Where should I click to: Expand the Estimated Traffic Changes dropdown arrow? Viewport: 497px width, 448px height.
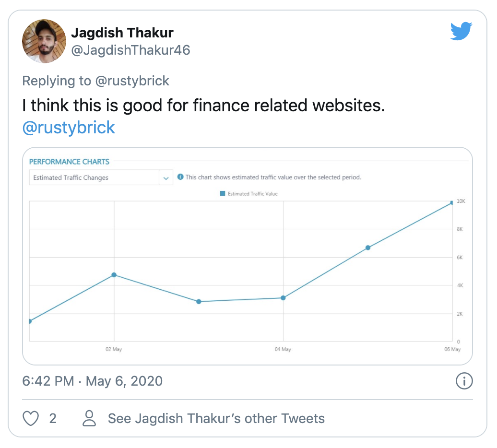[166, 178]
